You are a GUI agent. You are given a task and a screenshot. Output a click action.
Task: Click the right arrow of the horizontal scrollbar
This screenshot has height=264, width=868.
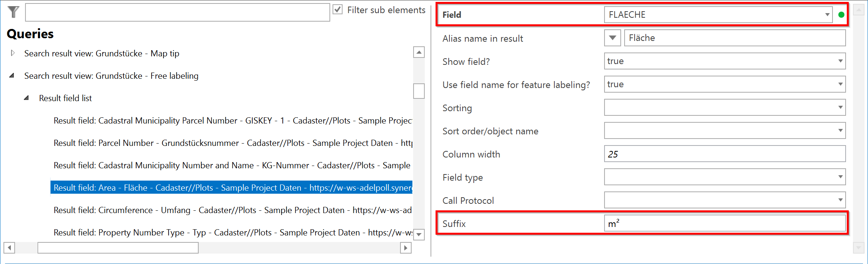[405, 247]
